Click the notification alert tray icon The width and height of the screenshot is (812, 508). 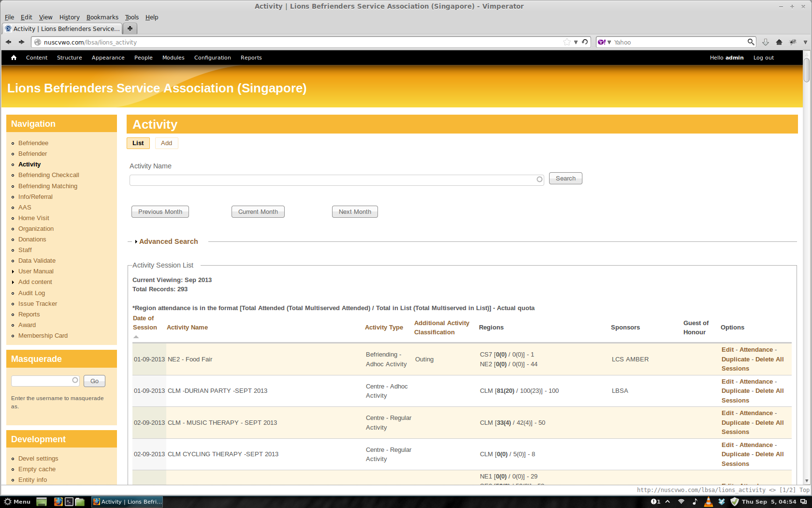[655, 502]
